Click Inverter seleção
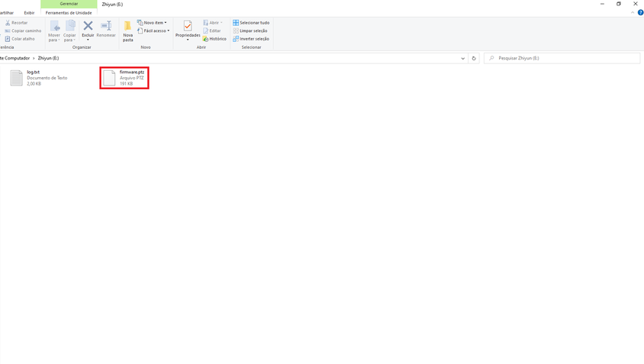This screenshot has width=644, height=364. point(251,39)
